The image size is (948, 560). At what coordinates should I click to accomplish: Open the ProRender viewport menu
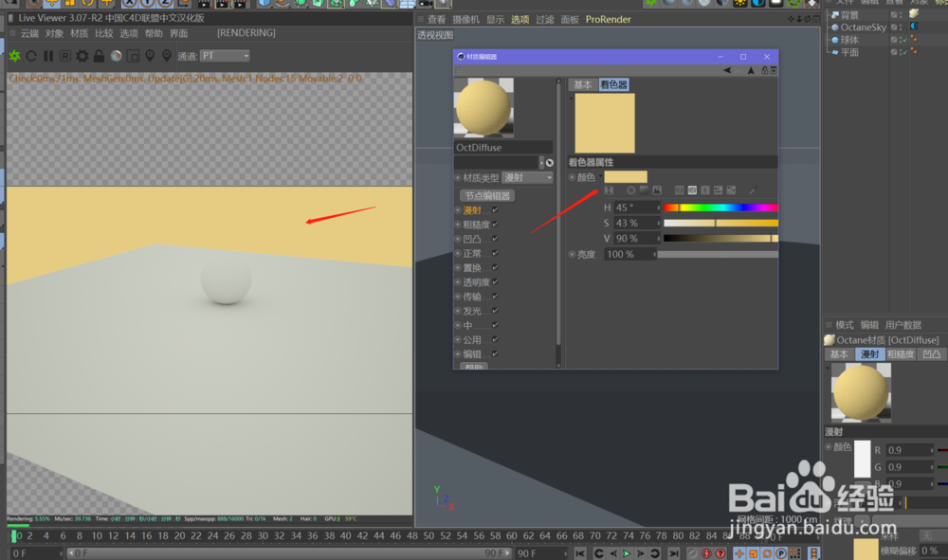tap(609, 20)
